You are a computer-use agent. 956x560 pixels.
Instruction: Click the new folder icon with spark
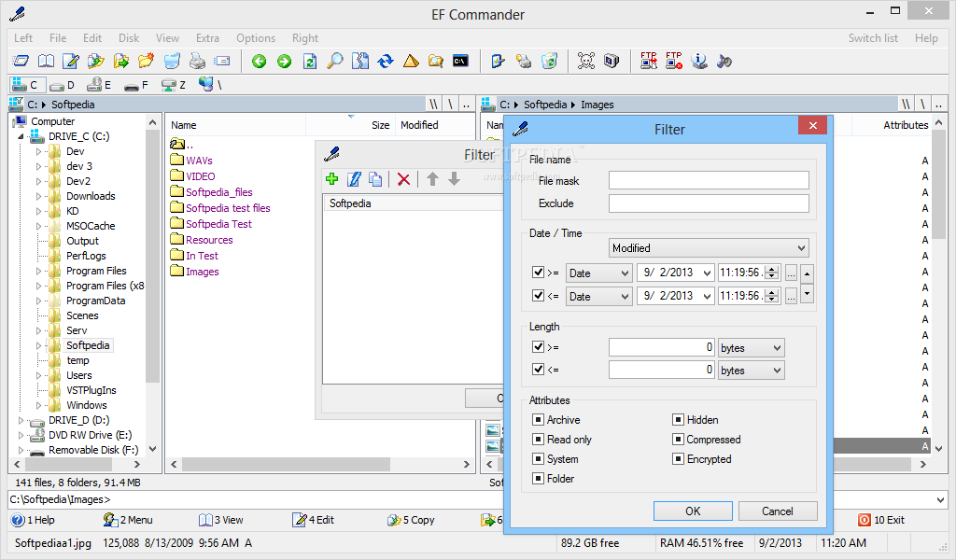pyautogui.click(x=146, y=61)
